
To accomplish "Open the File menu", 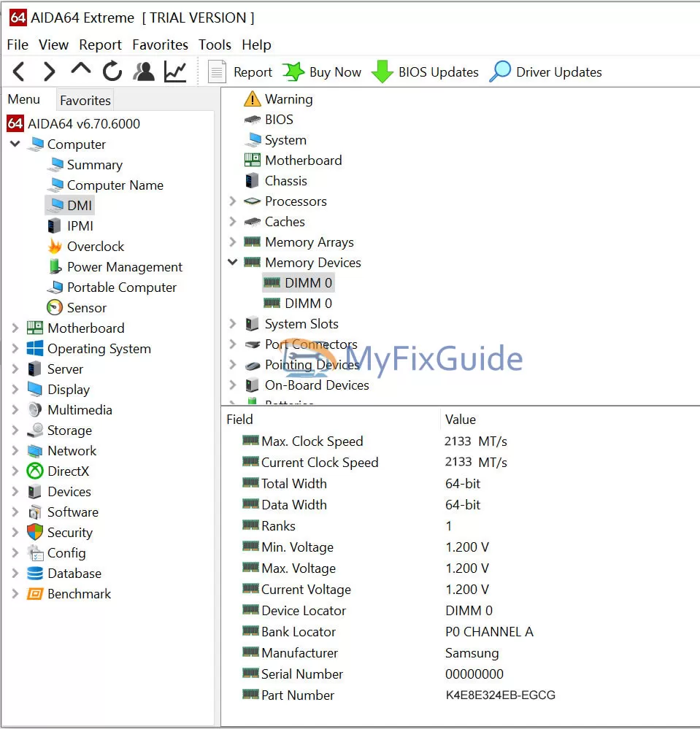I will point(18,45).
